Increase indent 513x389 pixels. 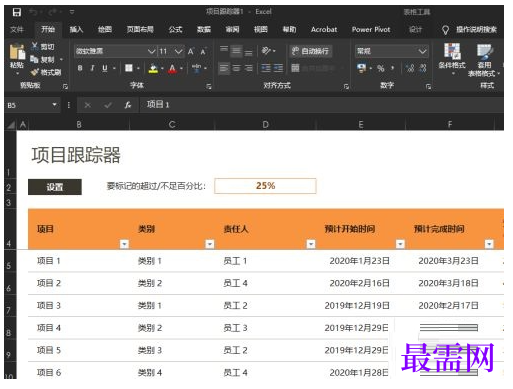click(x=278, y=68)
